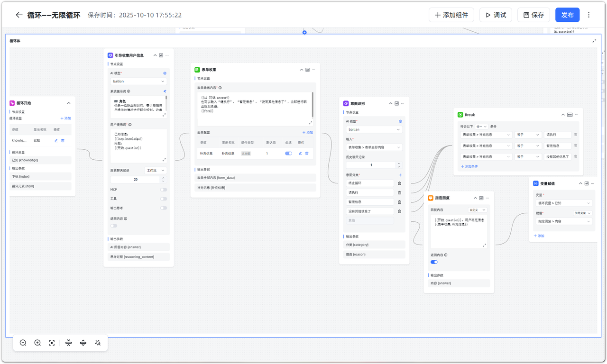The width and height of the screenshot is (607, 364).
Task: Open the bailian model dropdown in 引导收集用户信息
Action: 138,82
